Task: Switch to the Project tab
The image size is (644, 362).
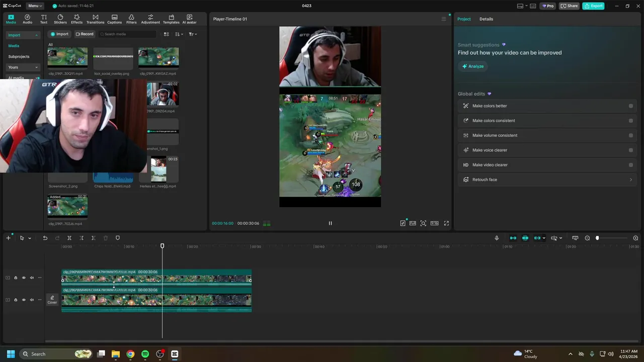Action: (464, 19)
